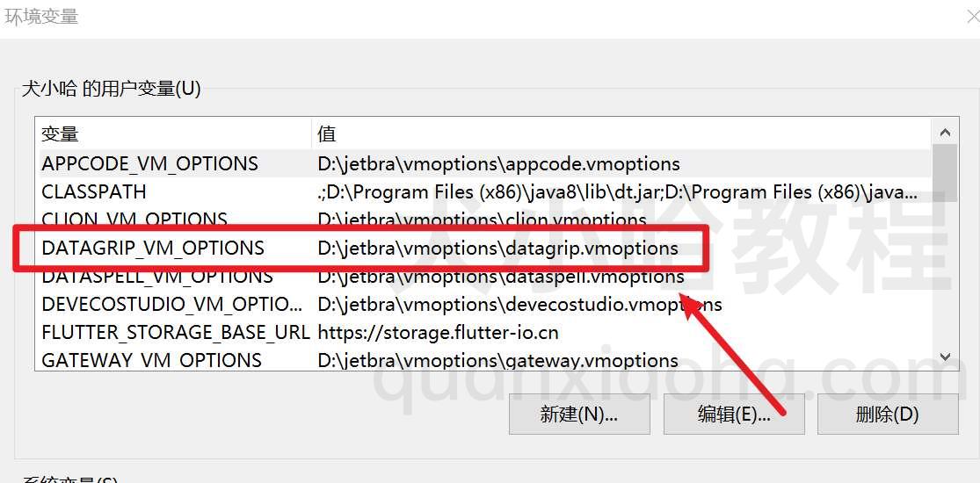The width and height of the screenshot is (980, 483).
Task: Click the 新建(N)... button
Action: point(579,414)
